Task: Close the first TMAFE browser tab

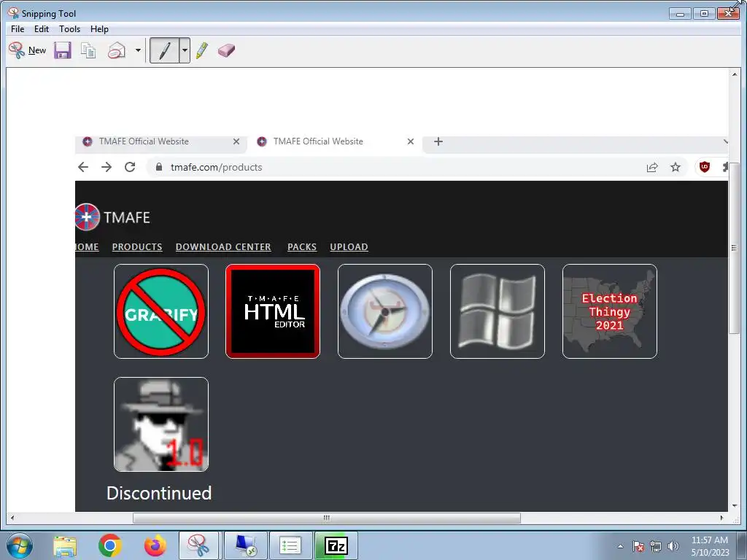Action: (x=236, y=141)
